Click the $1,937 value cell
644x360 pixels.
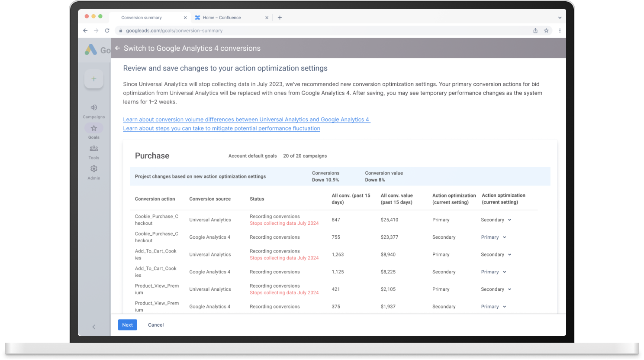click(388, 307)
